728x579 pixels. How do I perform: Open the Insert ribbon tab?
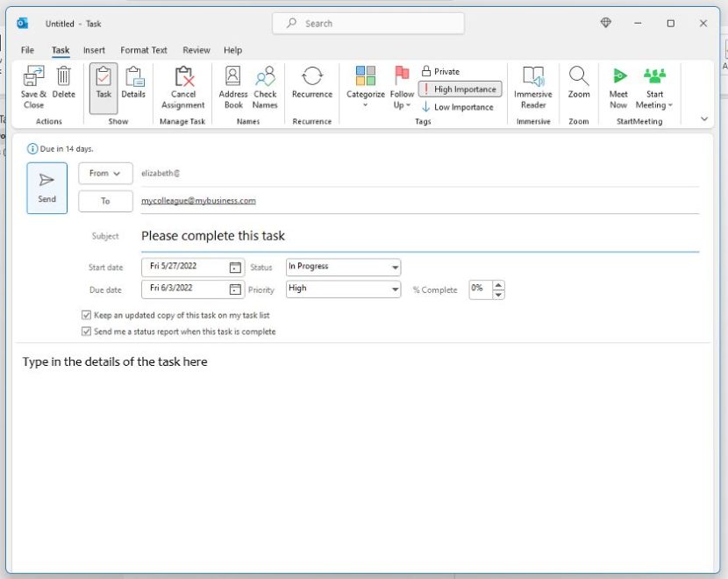[x=94, y=50]
